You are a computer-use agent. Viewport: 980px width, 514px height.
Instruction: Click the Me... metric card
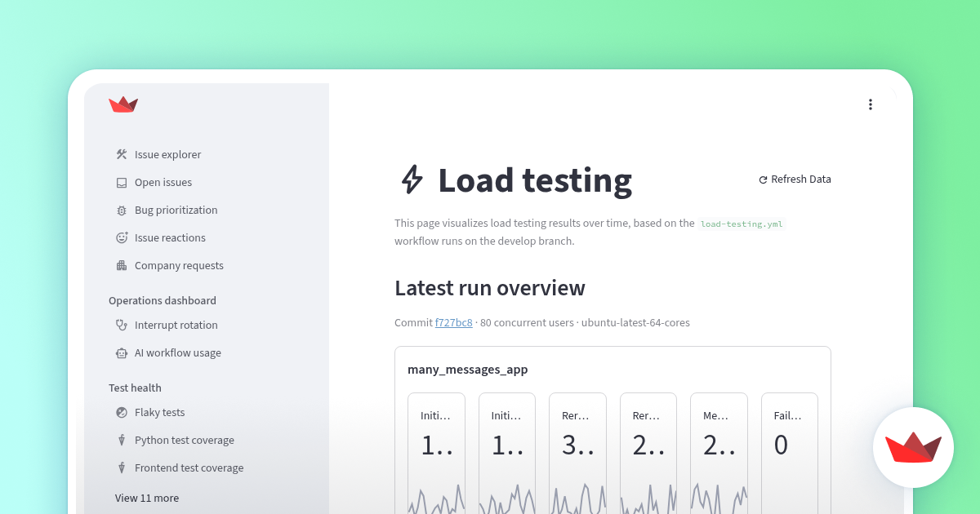pyautogui.click(x=719, y=453)
